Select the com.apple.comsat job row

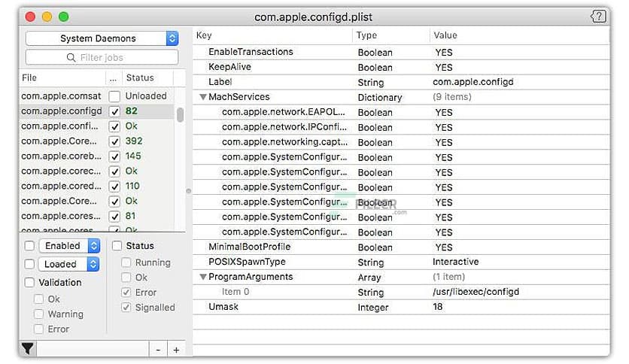pyautogui.click(x=96, y=96)
